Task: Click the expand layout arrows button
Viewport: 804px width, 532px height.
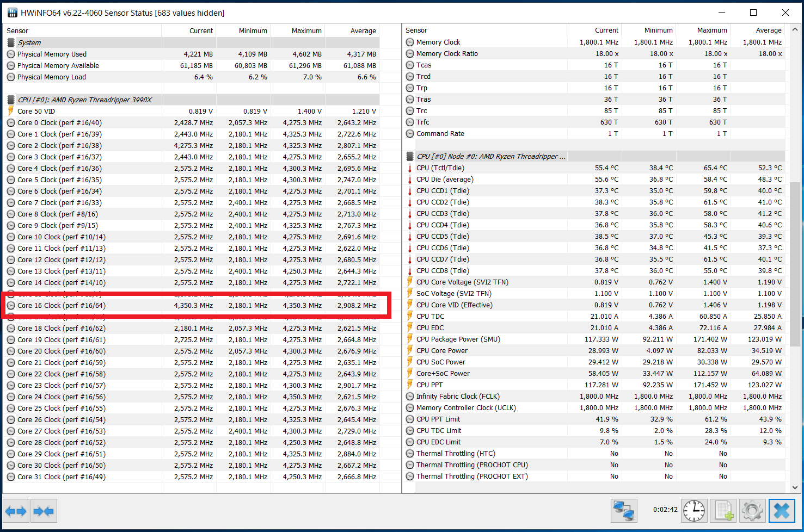Action: [16, 511]
